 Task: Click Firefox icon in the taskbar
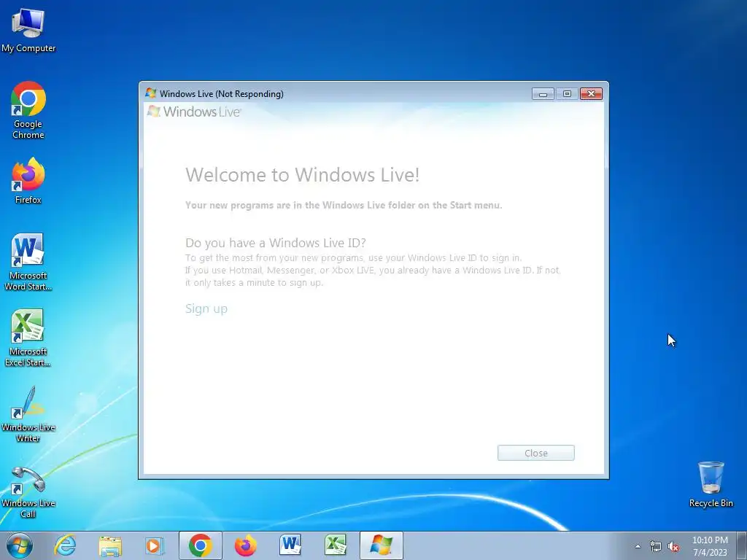point(245,545)
